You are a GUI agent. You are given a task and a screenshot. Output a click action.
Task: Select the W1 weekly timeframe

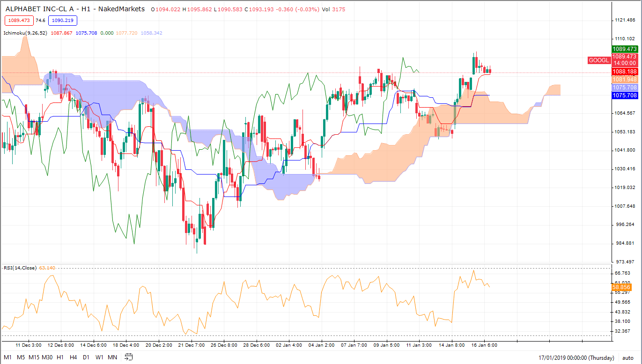[98, 357]
